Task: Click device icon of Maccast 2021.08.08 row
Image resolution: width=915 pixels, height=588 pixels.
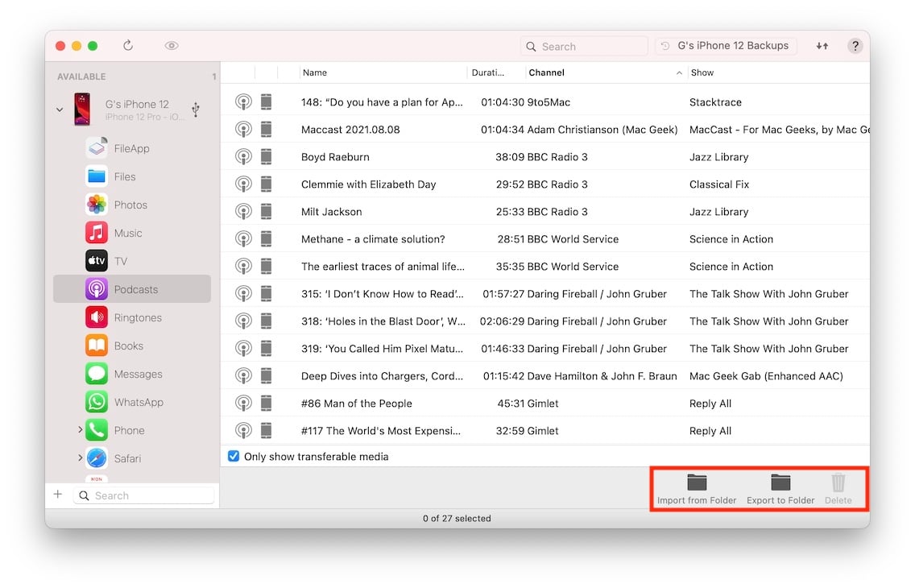Action: point(266,130)
